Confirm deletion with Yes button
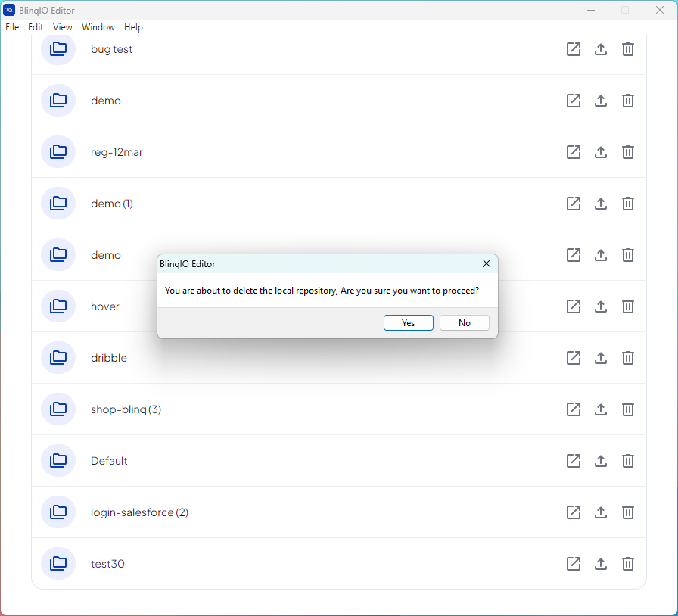 coord(408,323)
